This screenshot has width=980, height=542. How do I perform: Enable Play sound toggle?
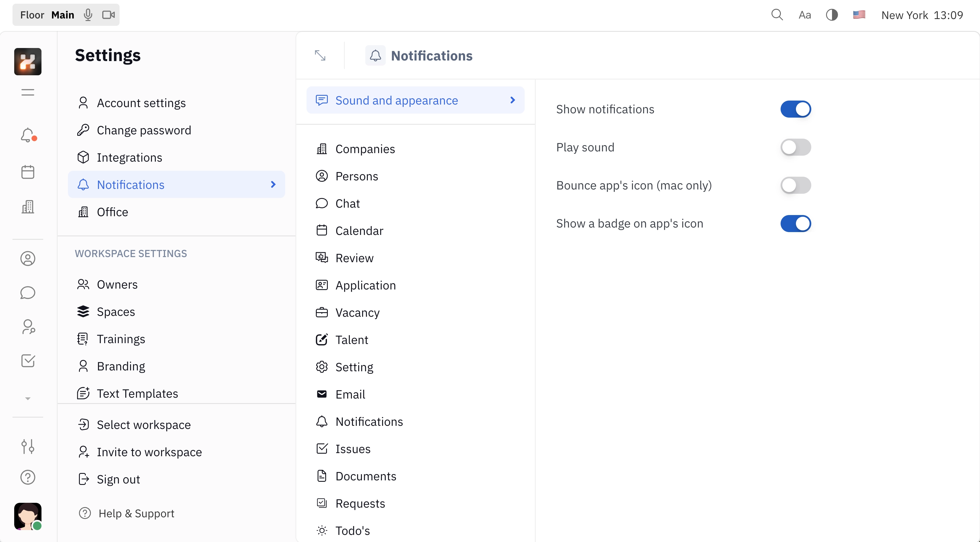[795, 147]
